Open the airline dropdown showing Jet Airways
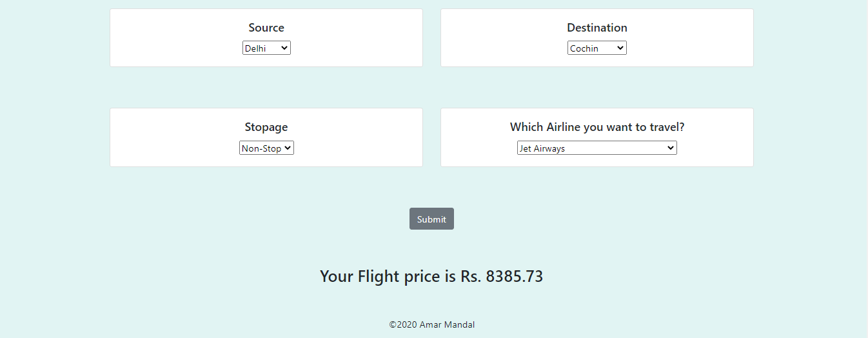868x338 pixels. pyautogui.click(x=597, y=148)
